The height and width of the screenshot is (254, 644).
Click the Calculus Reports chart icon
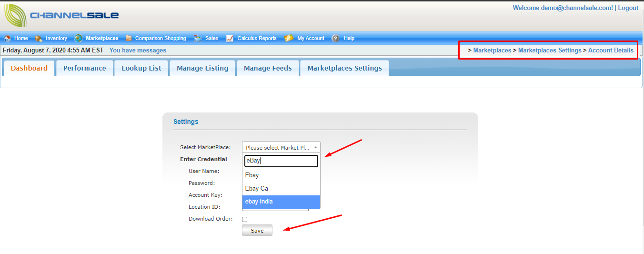[230, 39]
